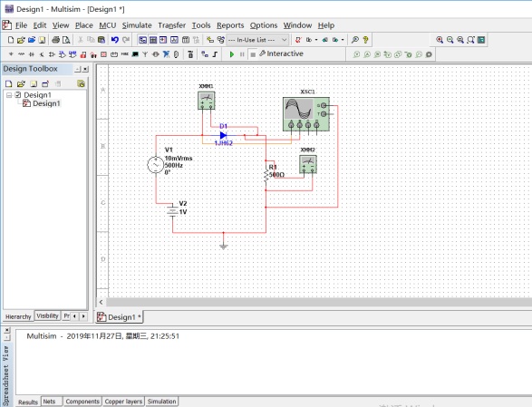Open the Tools menu
The width and height of the screenshot is (532, 407).
[x=201, y=25]
